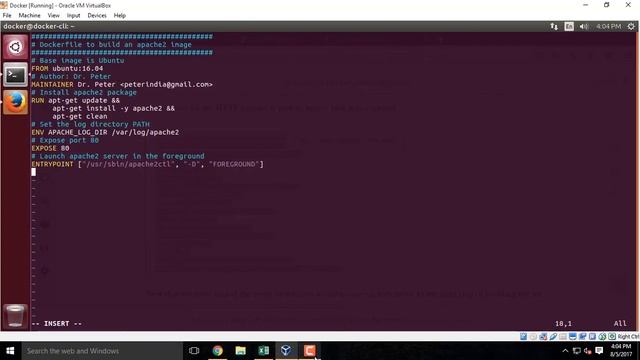Open the VirtualBox Help menu

tap(120, 16)
